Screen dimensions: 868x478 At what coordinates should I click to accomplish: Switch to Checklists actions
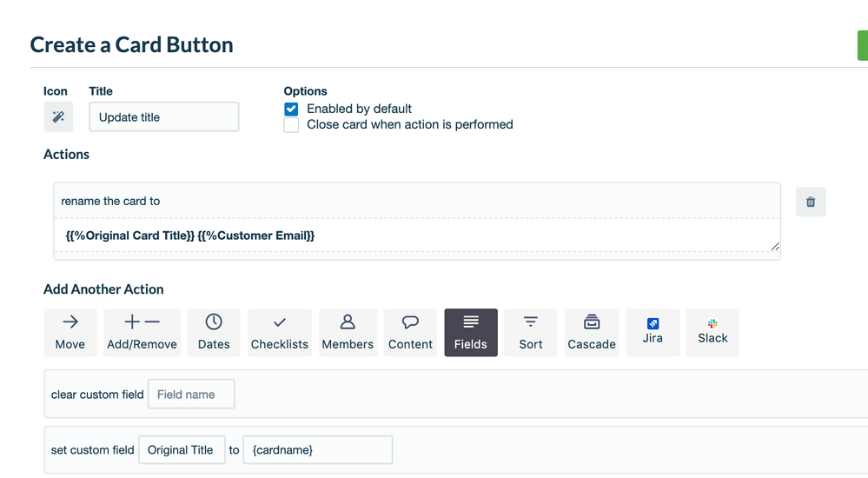[x=280, y=332]
